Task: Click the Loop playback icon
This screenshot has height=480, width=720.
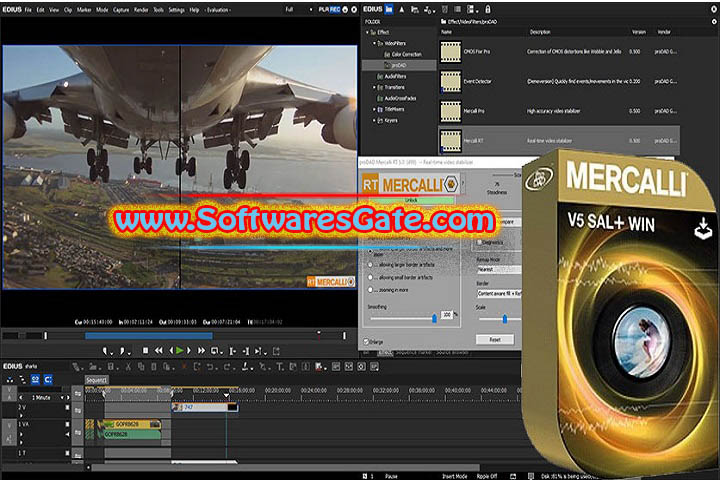Action: point(215,351)
